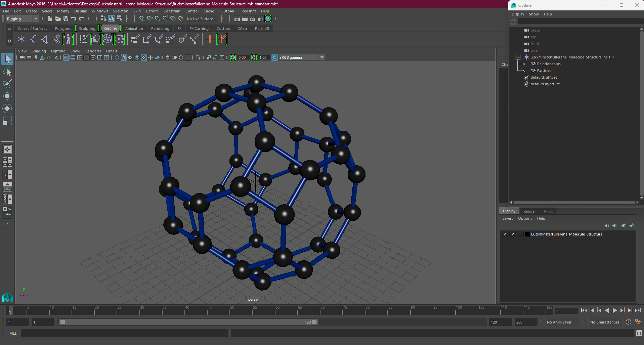Collapse Buckminsterfullerene node in Outliner

tap(518, 57)
